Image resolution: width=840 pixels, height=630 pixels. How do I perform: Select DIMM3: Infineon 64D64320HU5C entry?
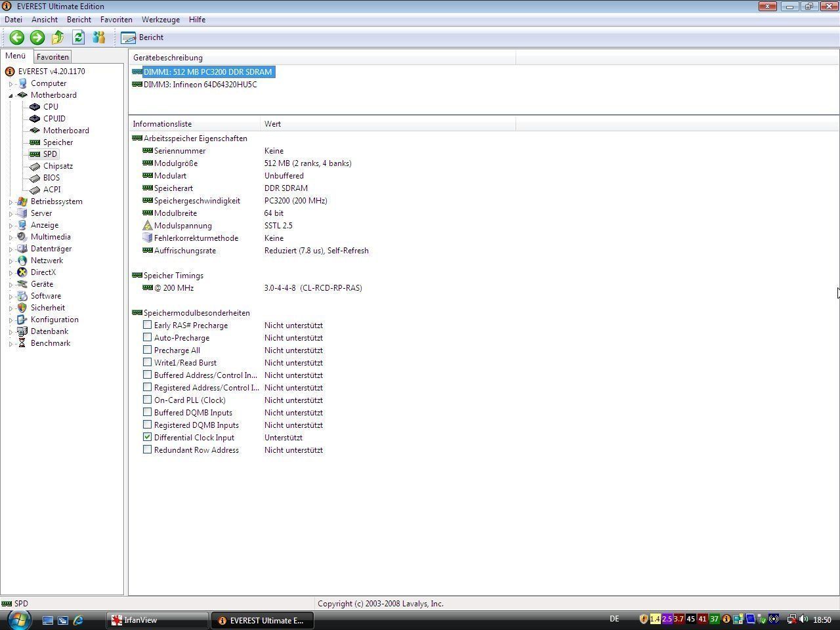pyautogui.click(x=200, y=85)
